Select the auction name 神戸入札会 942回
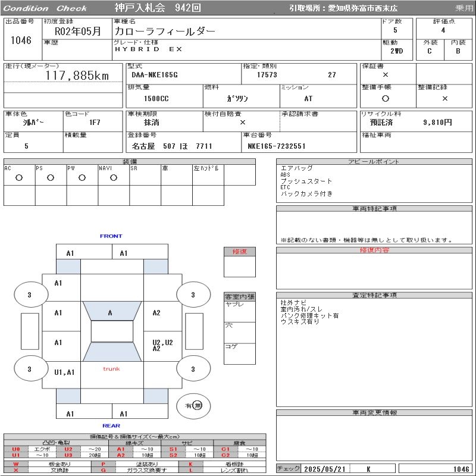Image resolution: width=476 pixels, height=476 pixels. (158, 8)
